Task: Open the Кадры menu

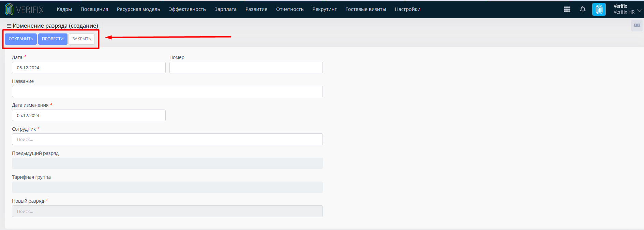Action: click(64, 9)
